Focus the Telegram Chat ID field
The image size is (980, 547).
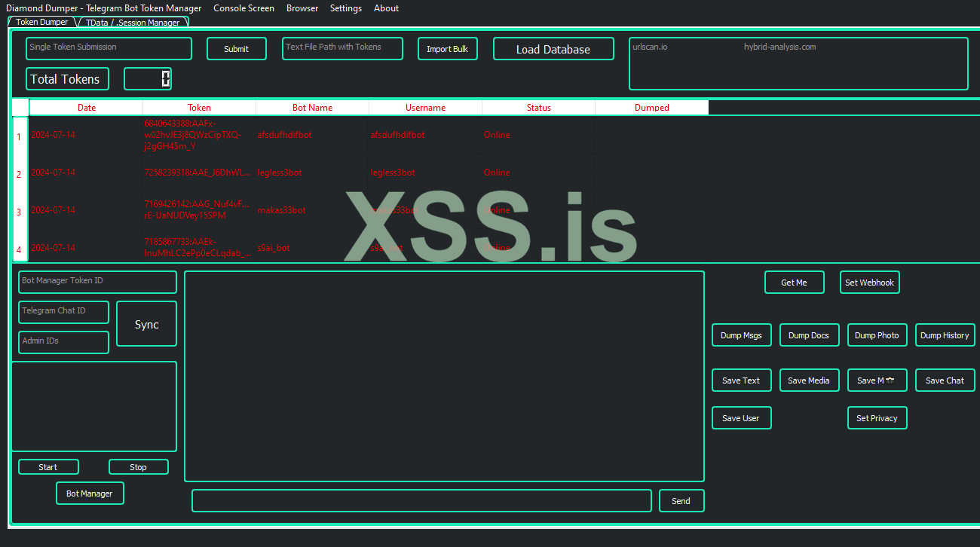tap(63, 312)
